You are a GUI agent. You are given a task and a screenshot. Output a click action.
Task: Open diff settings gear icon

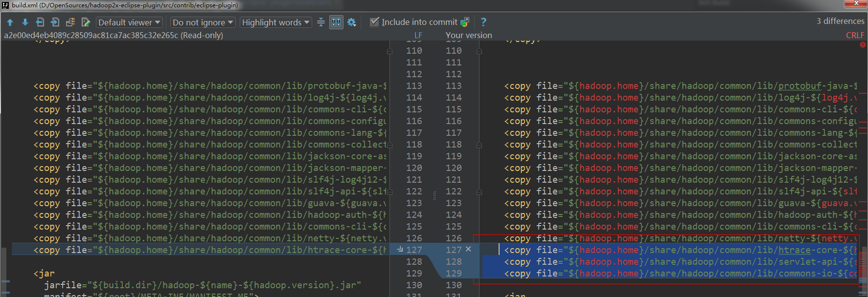tap(351, 22)
